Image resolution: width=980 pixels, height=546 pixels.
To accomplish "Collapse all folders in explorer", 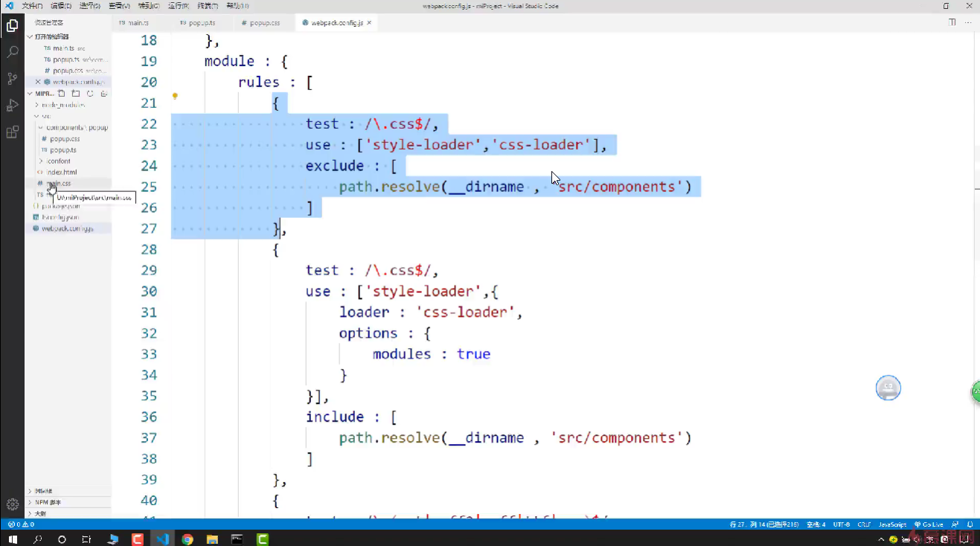I will (103, 94).
